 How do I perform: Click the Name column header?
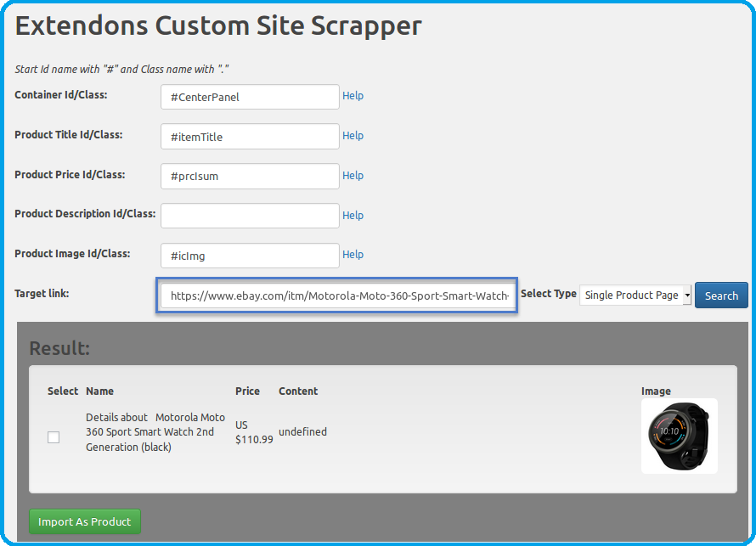[99, 391]
